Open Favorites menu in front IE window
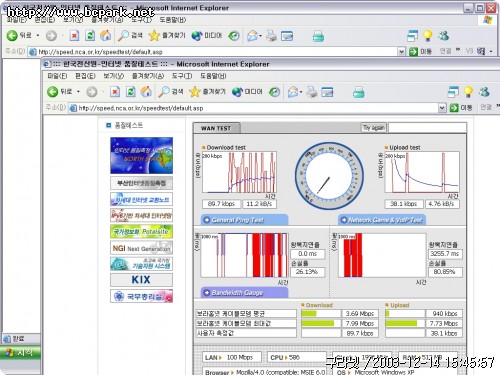Viewport: 500px width, 375px height. [148, 76]
